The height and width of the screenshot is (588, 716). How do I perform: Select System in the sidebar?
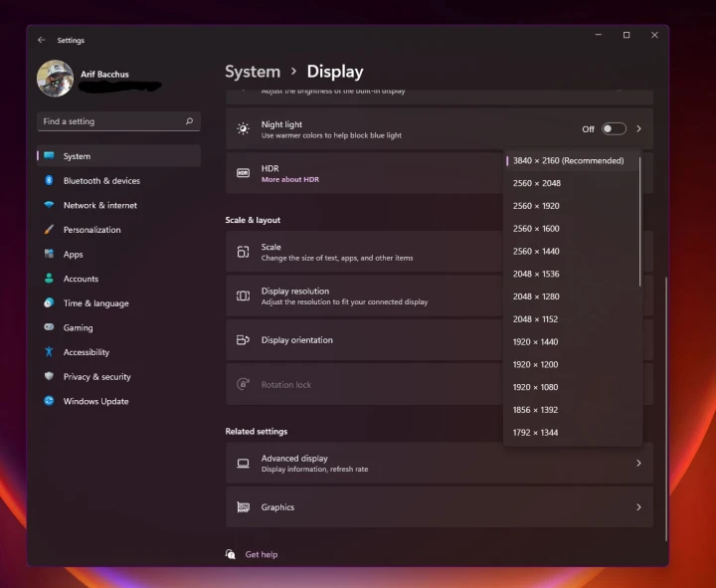(118, 156)
